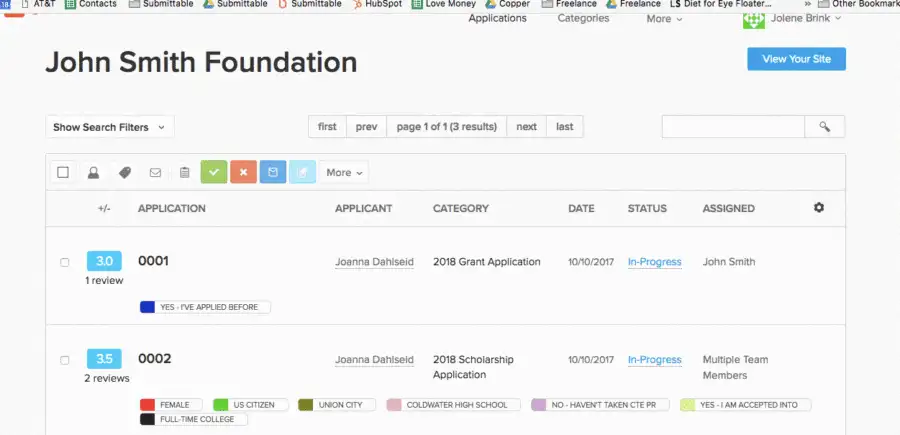Sort by the STATUS column header
The height and width of the screenshot is (435, 900).
tap(647, 208)
